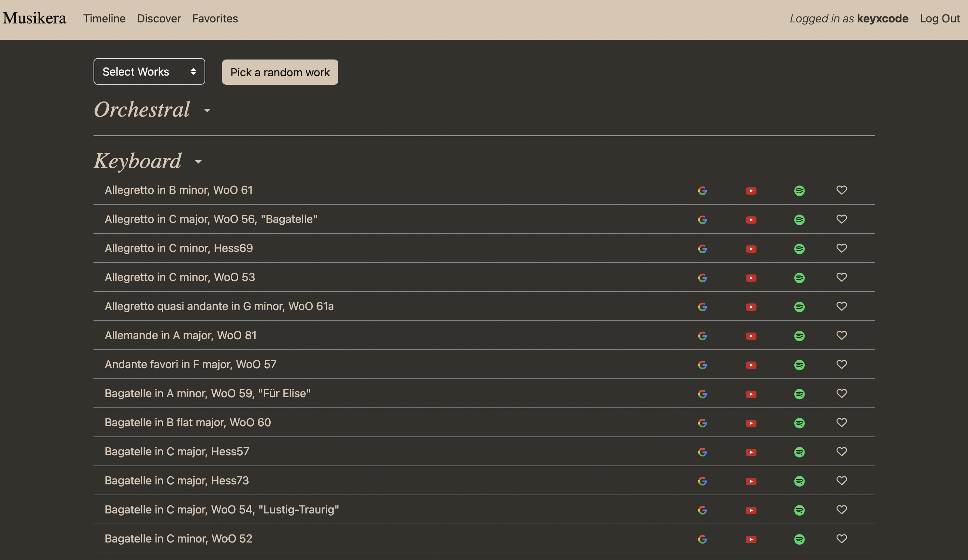Click the Musikera logo
The width and height of the screenshot is (968, 560).
coord(35,19)
